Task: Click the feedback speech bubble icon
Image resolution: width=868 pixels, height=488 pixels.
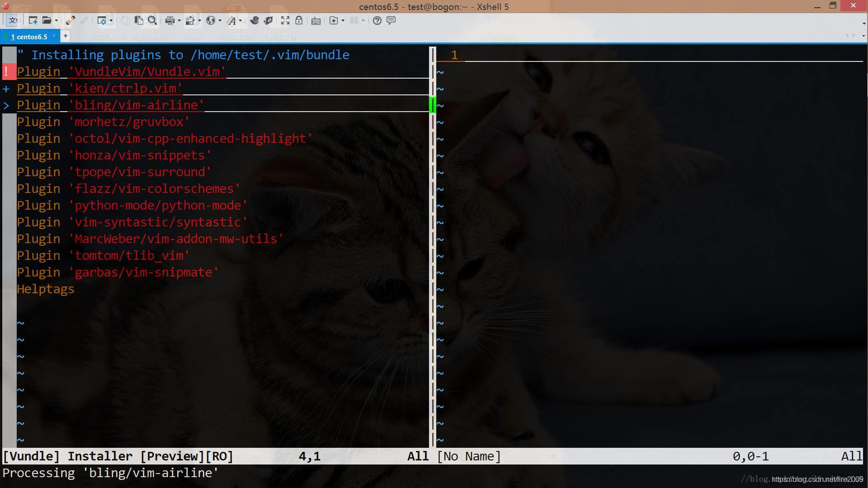Action: coord(391,20)
